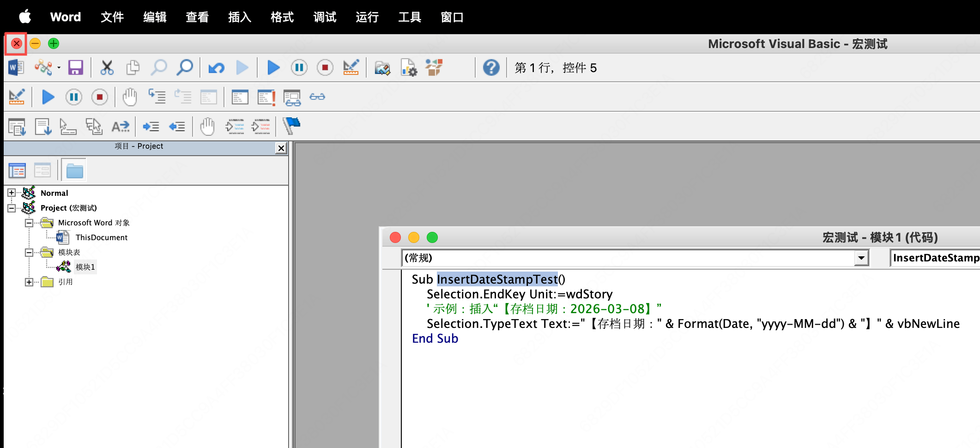Toggle a breakpoint with the Debug toolbar's hand icon
This screenshot has width=980, height=448.
130,97
